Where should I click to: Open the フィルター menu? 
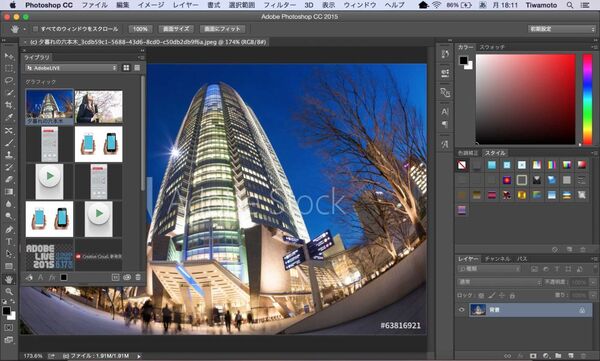[280, 5]
